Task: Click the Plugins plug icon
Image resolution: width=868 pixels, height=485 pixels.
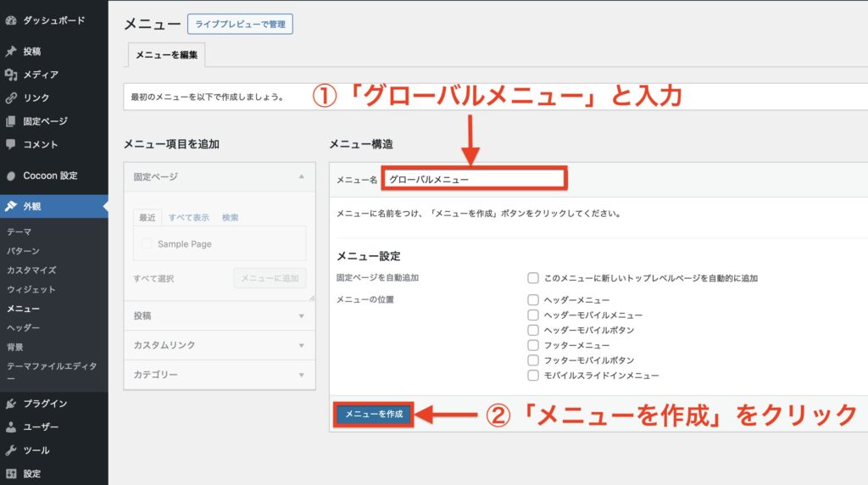Action: coord(11,404)
